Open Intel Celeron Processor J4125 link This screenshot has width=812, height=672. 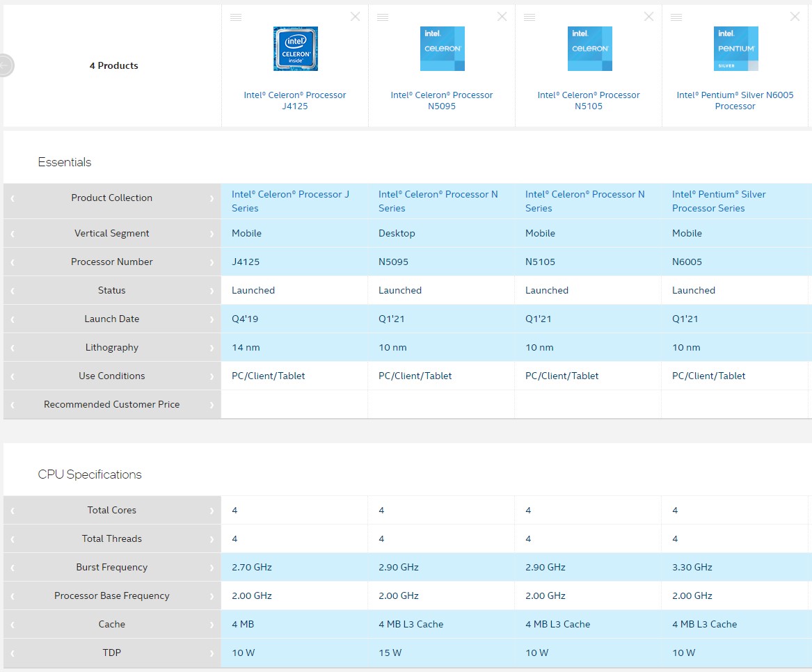tap(295, 101)
